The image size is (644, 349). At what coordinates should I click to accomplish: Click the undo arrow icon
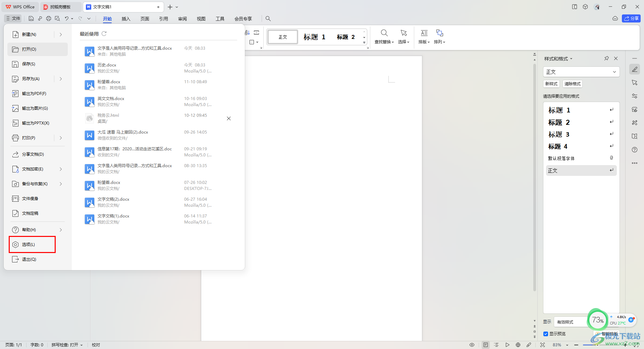(67, 18)
